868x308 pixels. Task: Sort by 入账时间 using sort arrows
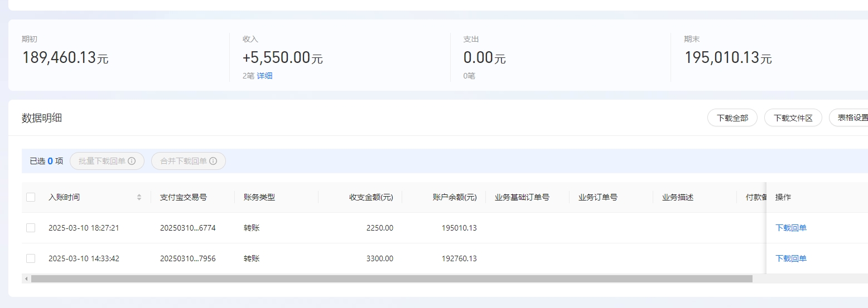139,197
